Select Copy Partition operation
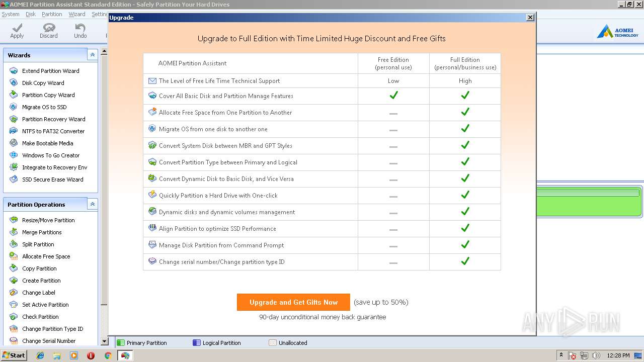The width and height of the screenshot is (644, 362). point(39,268)
